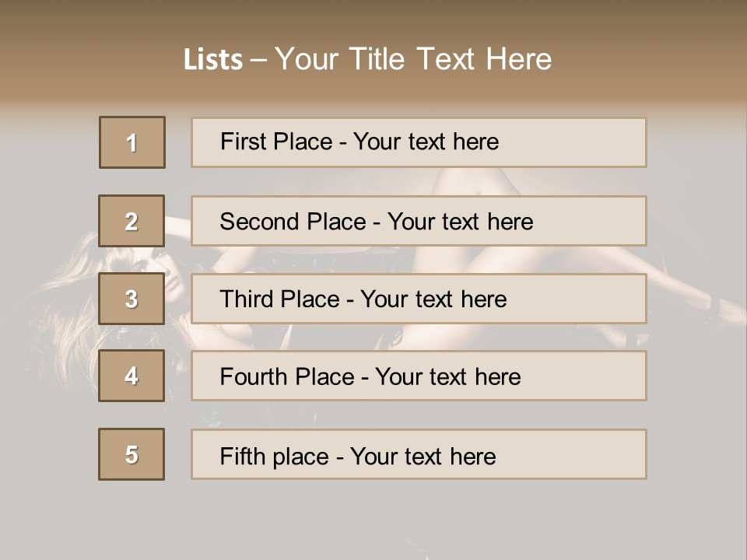
Task: Click the number 5 box
Action: (132, 454)
